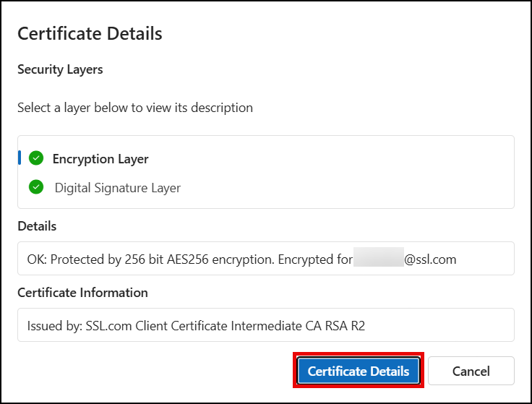Click the "Details" section heading
Viewport: 532px width, 404px height.
pos(37,226)
